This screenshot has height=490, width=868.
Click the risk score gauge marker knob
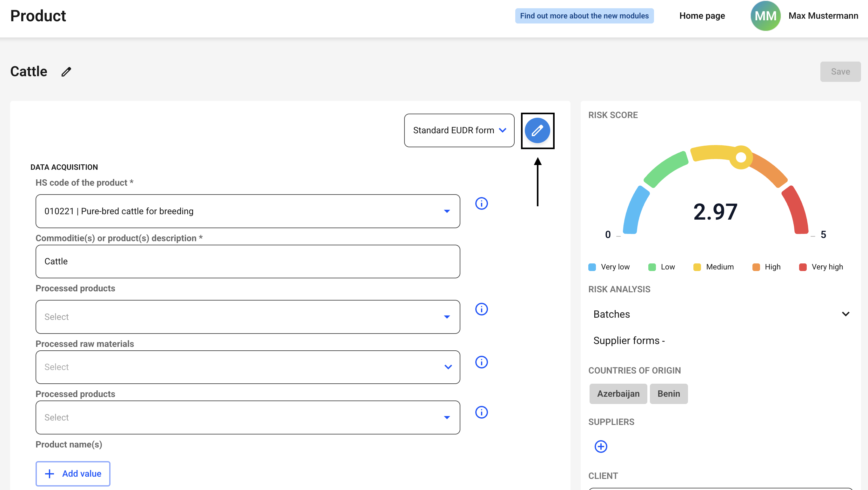point(741,157)
